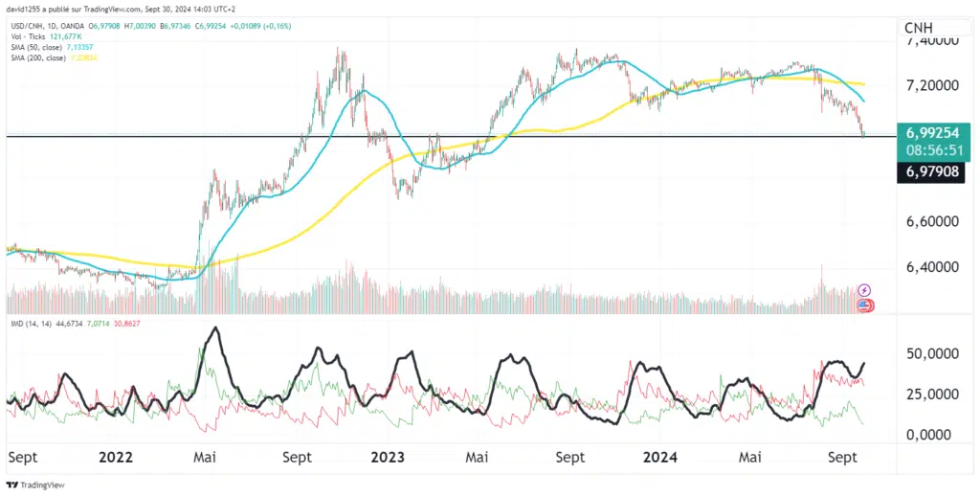Click the 2023 year marker on time axis
This screenshot has height=496, width=980.
[x=388, y=457]
